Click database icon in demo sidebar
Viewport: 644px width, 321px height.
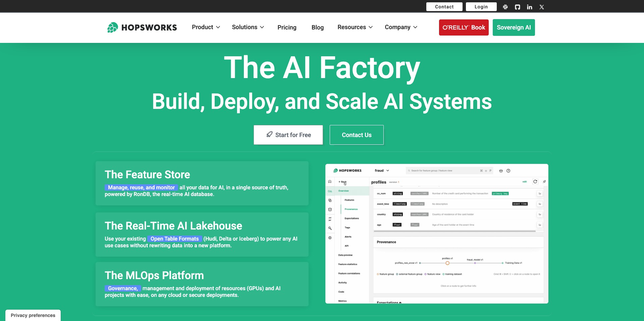coord(330,209)
